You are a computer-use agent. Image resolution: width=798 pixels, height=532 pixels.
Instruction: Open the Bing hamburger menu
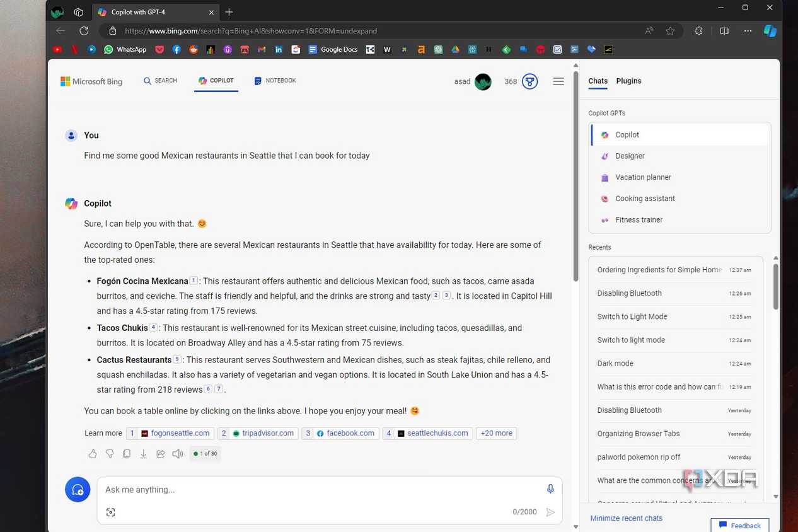point(558,81)
